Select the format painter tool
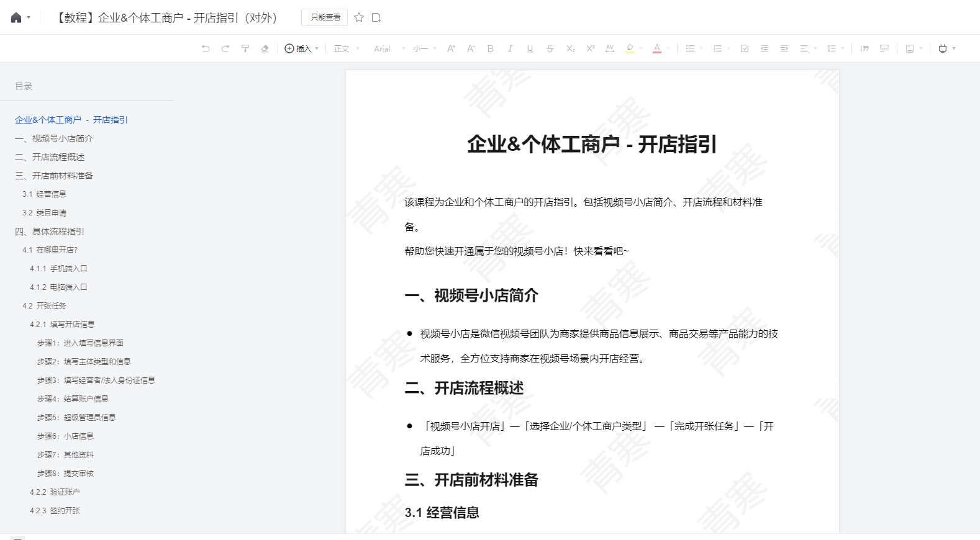Image resolution: width=980 pixels, height=540 pixels. tap(245, 48)
